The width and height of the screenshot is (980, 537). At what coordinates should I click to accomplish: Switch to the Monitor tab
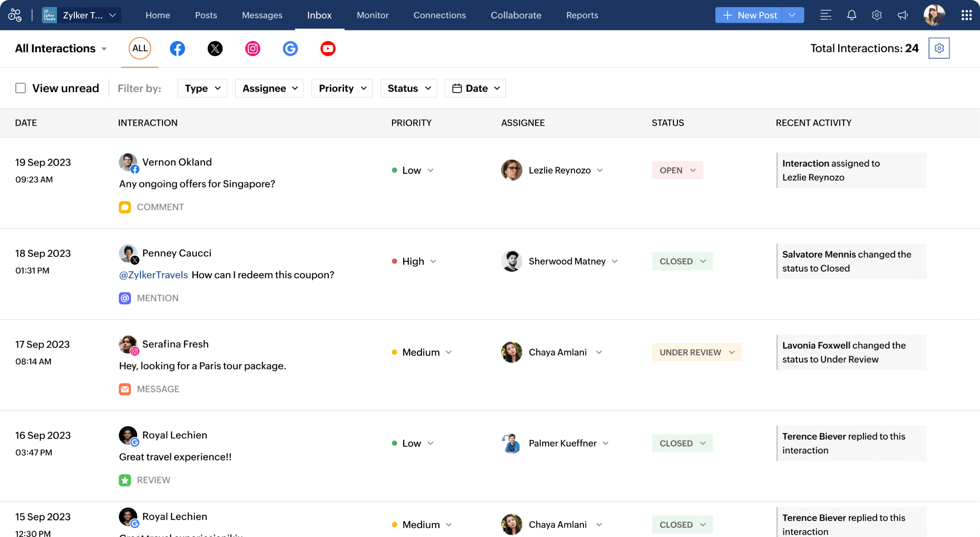372,15
